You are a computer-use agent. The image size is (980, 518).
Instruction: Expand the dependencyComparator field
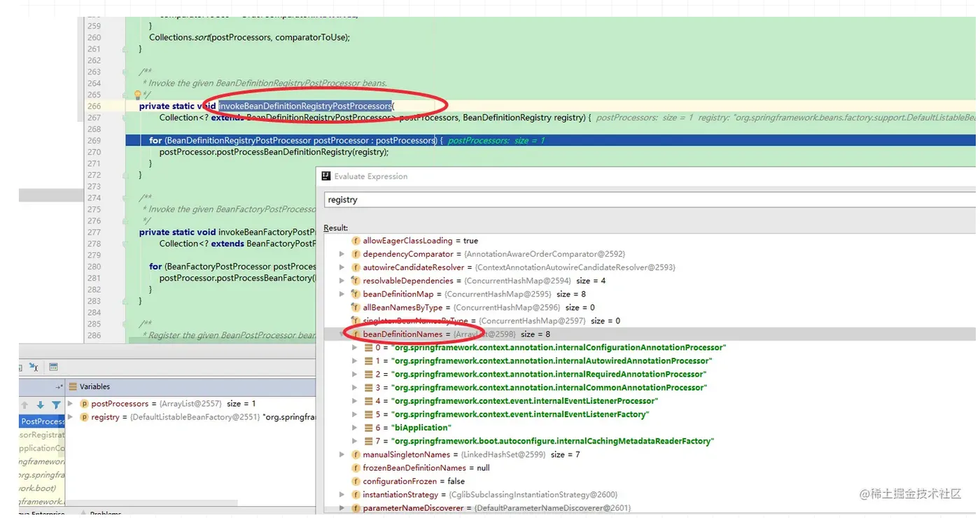pos(342,254)
